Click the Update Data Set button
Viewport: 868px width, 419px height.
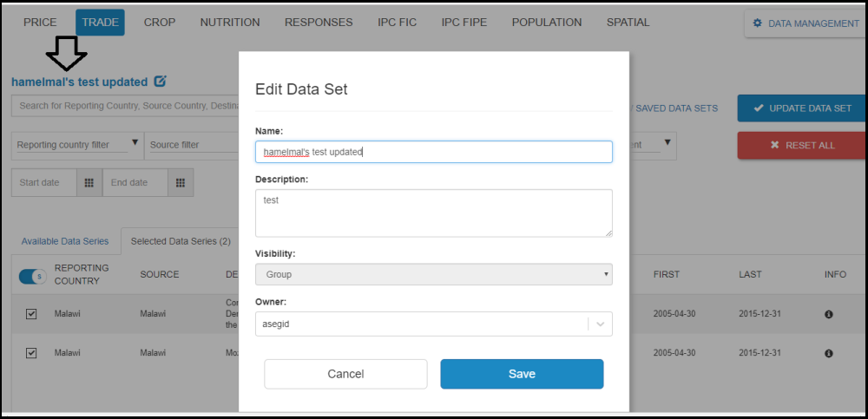pyautogui.click(x=801, y=108)
